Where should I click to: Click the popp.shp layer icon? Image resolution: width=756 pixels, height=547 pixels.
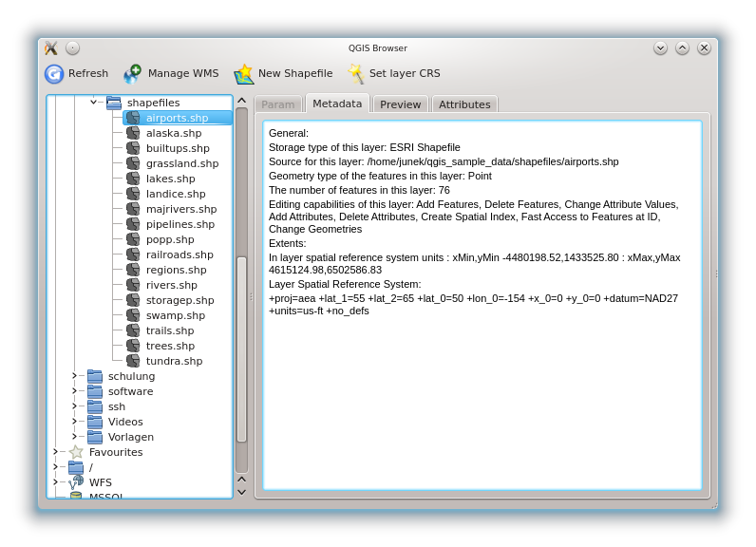(x=133, y=239)
